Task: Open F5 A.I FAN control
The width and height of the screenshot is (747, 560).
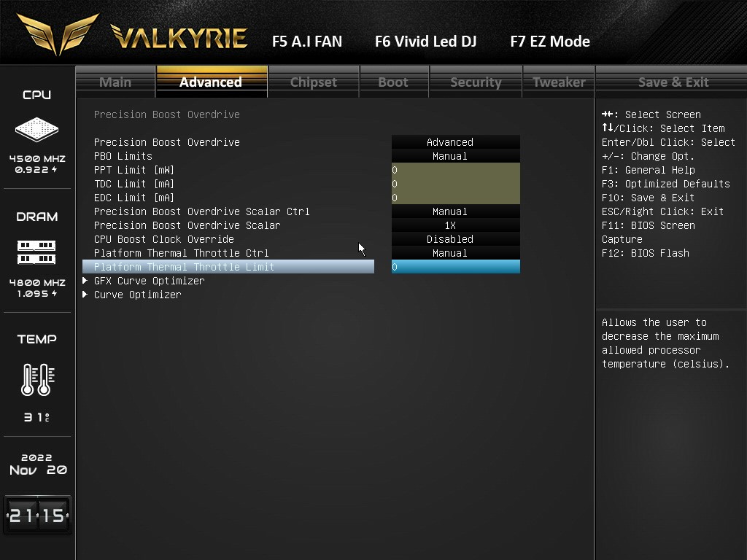Action: click(306, 42)
